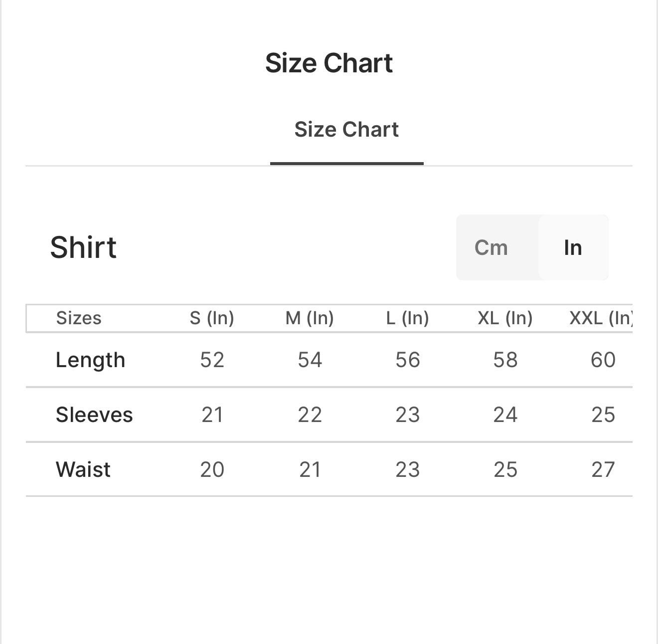Switch measurement units to Cm

coord(492,247)
